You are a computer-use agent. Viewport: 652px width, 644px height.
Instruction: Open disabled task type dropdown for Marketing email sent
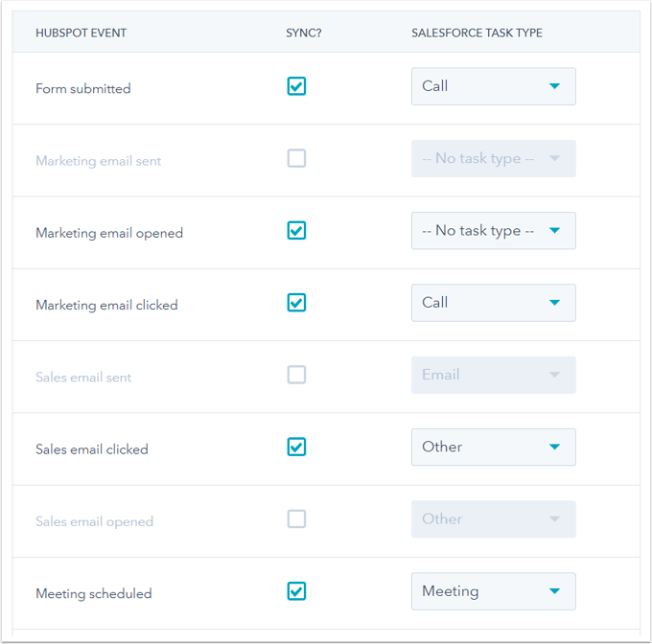494,158
